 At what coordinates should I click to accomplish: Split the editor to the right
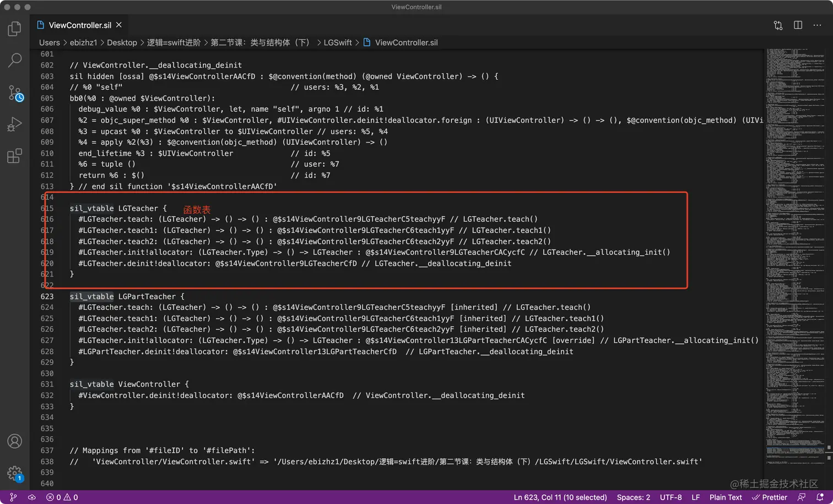[x=798, y=25]
